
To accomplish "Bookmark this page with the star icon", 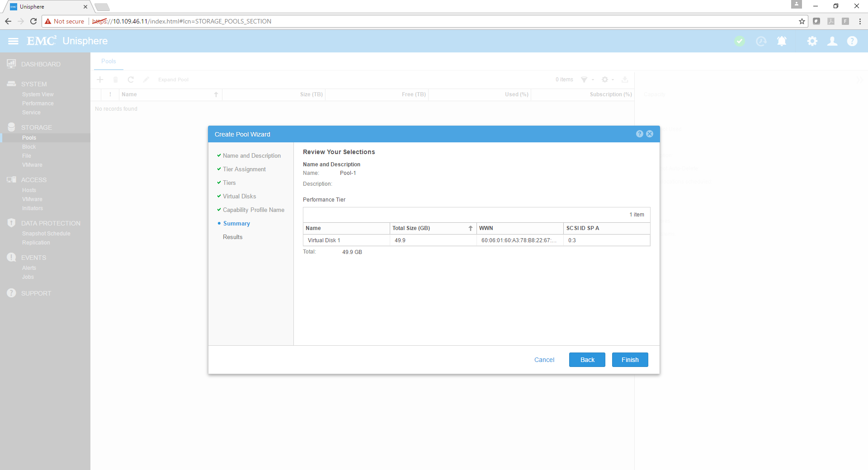I will (802, 21).
